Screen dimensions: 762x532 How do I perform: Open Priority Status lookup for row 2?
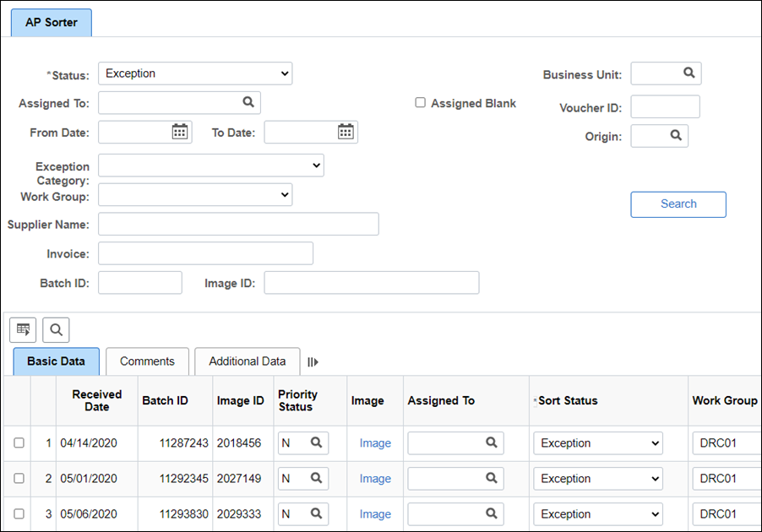(316, 478)
